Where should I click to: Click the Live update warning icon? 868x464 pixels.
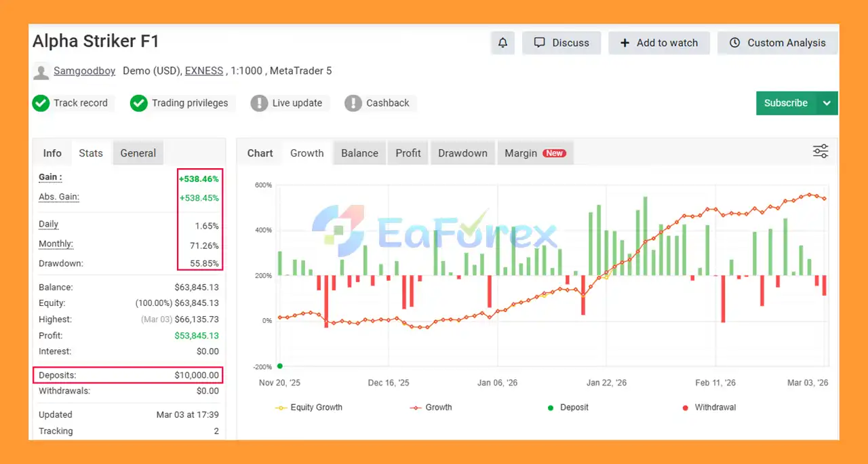tap(259, 103)
